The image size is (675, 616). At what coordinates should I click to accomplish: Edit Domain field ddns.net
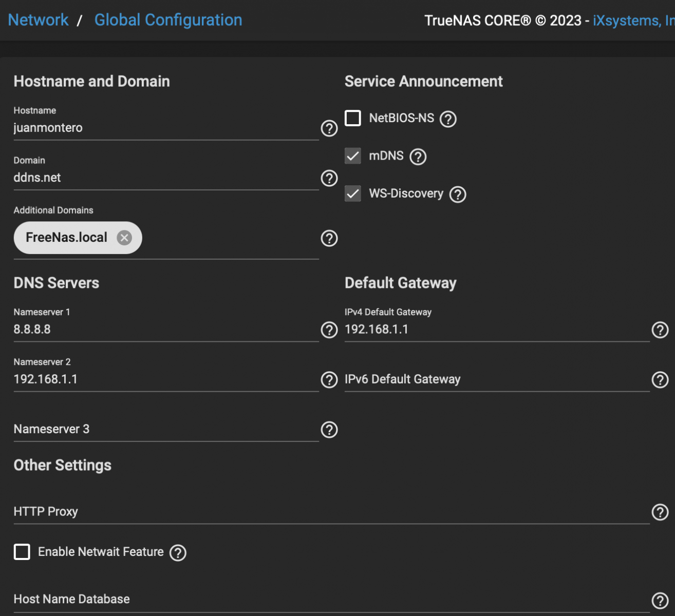pos(166,178)
